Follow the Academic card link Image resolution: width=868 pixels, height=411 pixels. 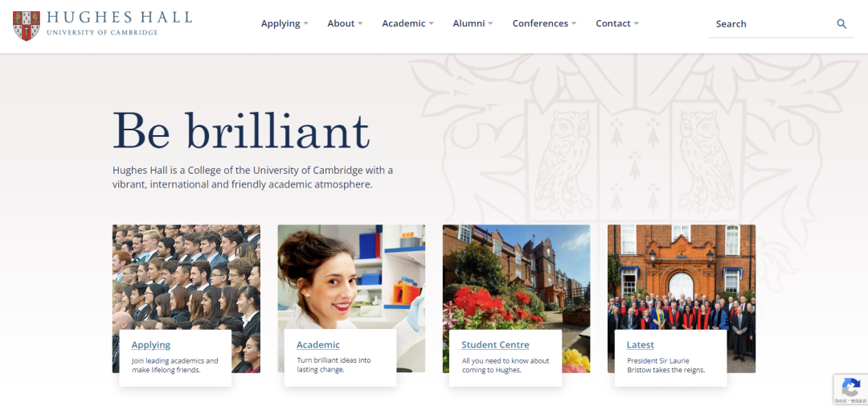click(318, 345)
